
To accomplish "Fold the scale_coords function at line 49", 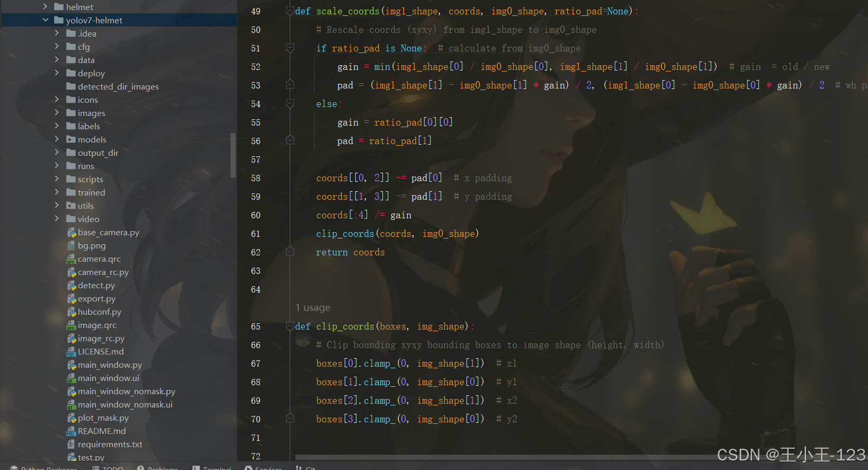I will point(290,11).
